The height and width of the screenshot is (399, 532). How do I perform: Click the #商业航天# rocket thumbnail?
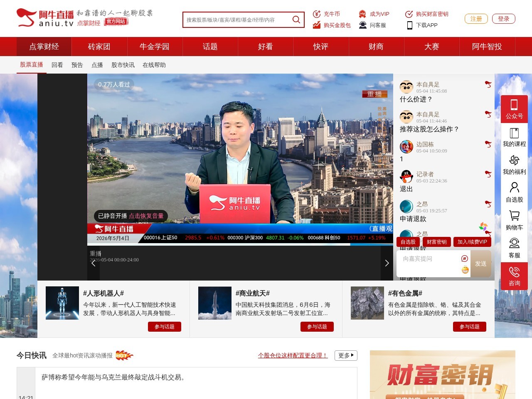click(215, 303)
